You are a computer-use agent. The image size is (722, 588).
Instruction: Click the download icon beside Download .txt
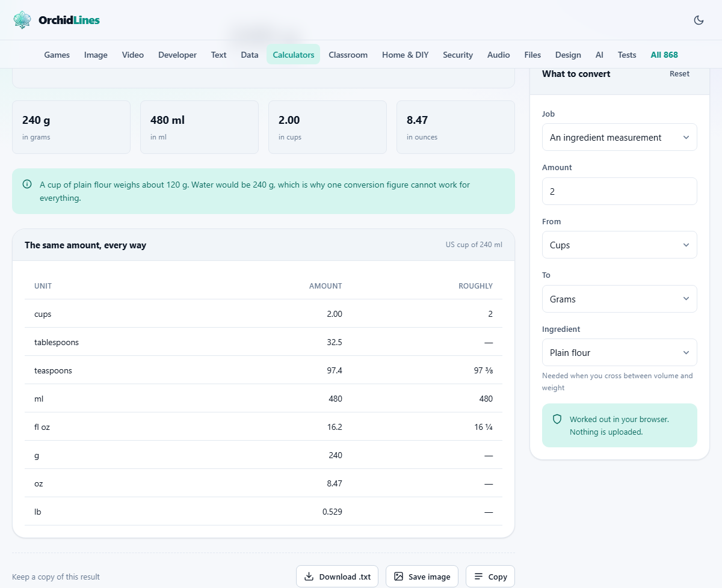click(x=309, y=577)
